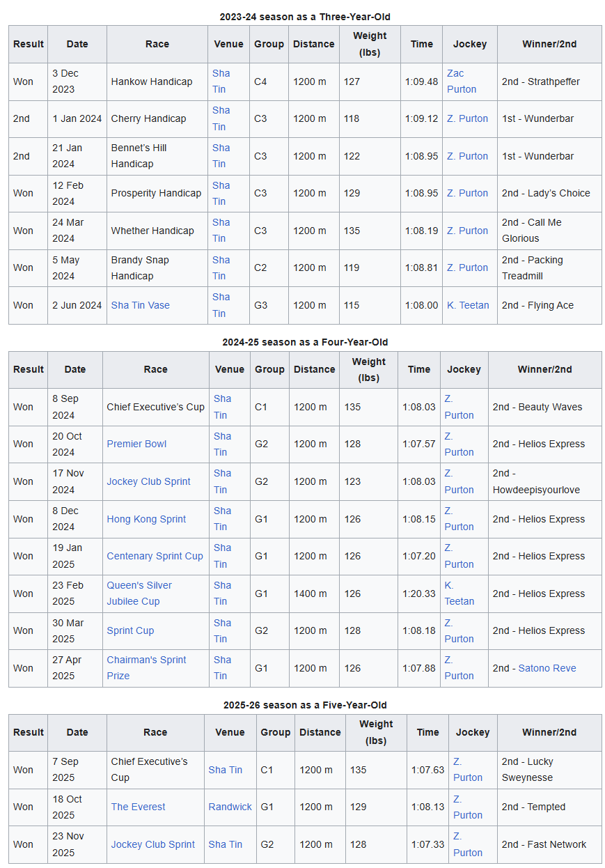Click the '2nd - Beauty Waves' cell
Viewport: 605px width, 868px height.
(x=544, y=407)
